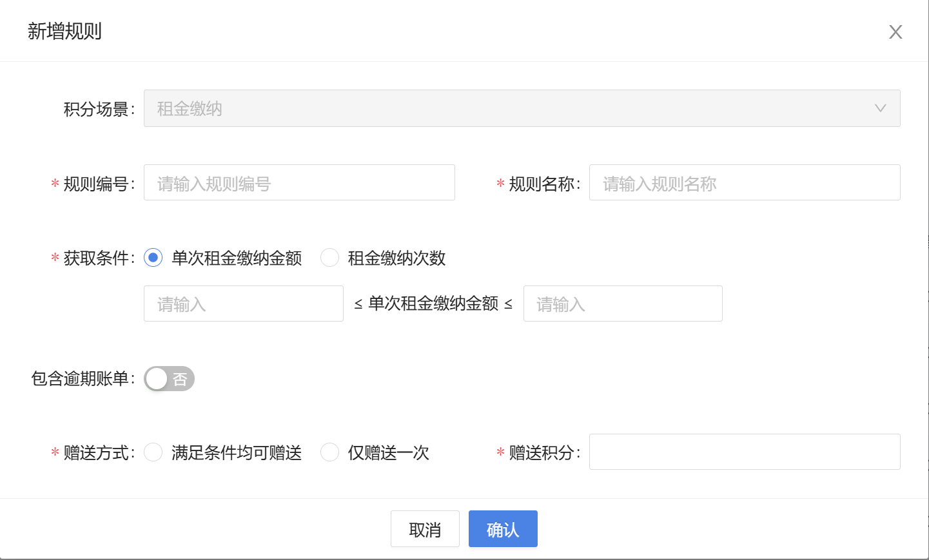Click the 规则编号 label text
929x560 pixels.
98,184
